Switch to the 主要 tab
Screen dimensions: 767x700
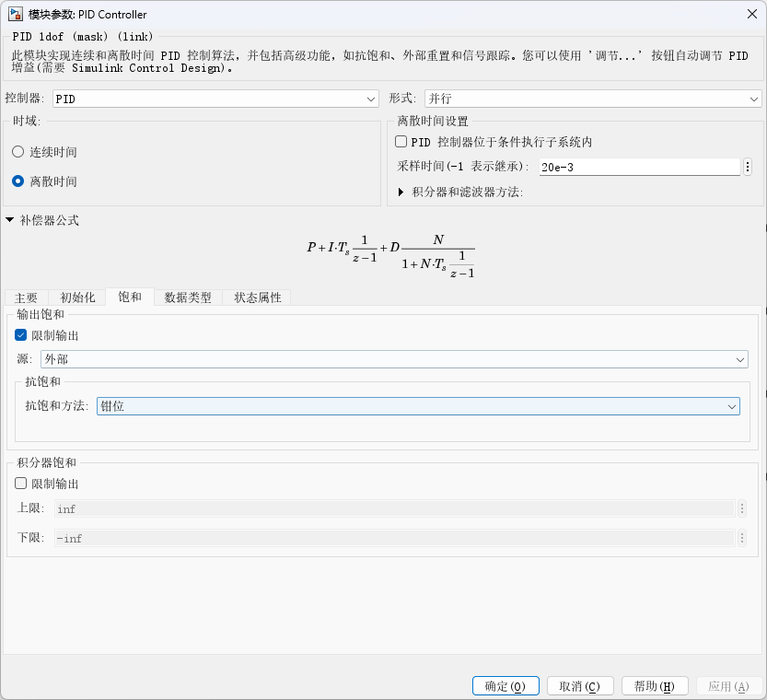26,297
